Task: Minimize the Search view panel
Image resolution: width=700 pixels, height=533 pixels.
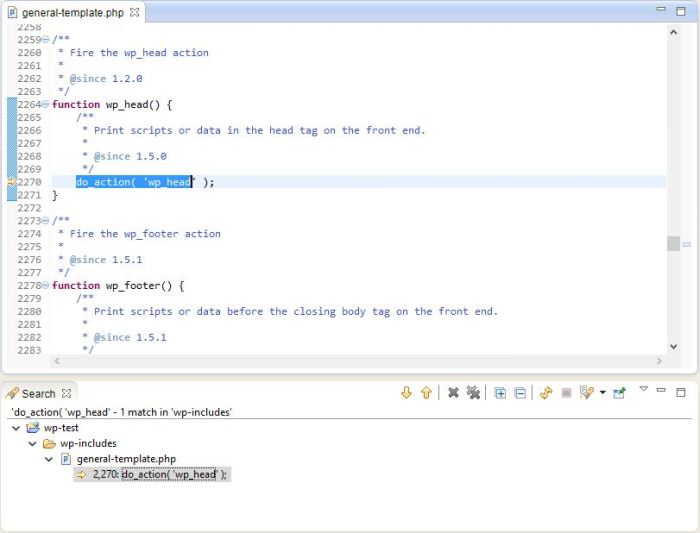Action: pyautogui.click(x=661, y=391)
